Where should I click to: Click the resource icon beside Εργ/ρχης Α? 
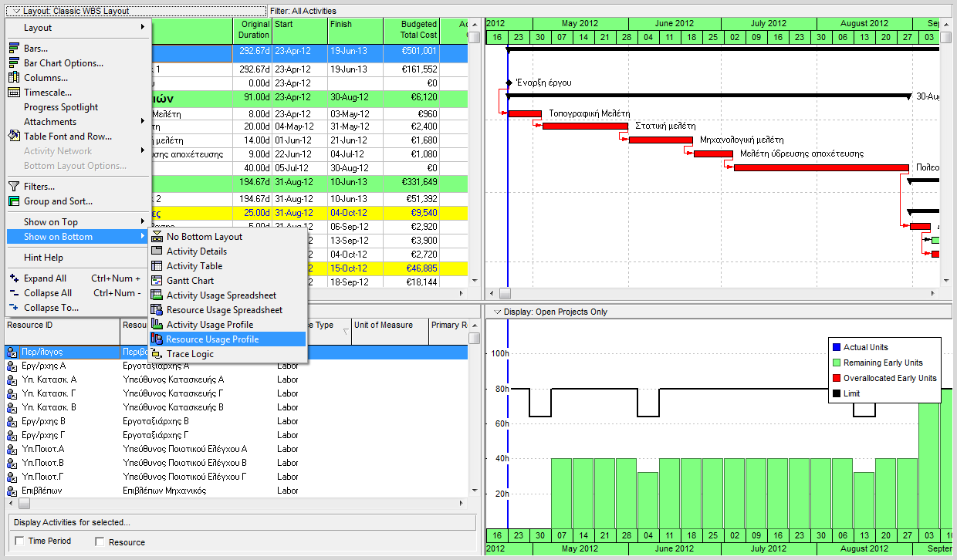[12, 366]
